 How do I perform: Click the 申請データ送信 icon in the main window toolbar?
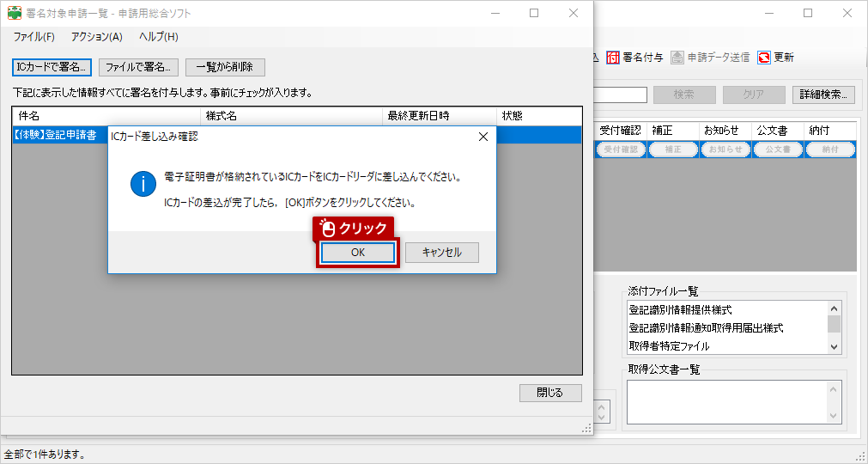677,58
